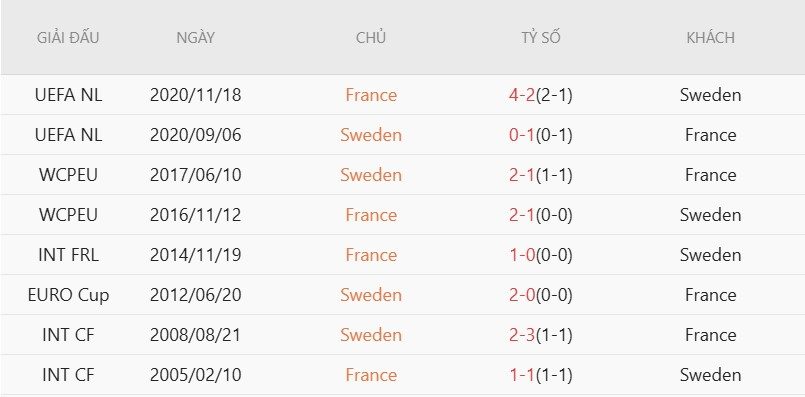Screen dimensions: 805x397
Task: Click the TỶ SỐ column header
Action: click(x=541, y=38)
